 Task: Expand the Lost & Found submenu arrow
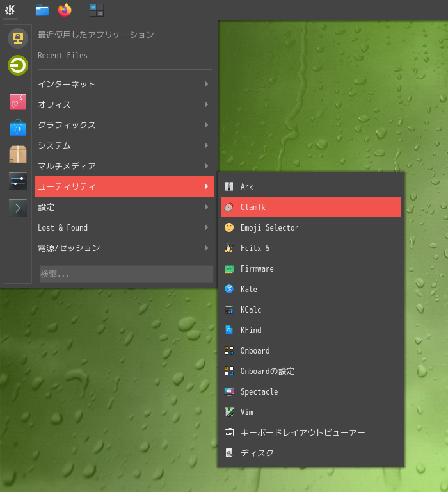click(206, 227)
